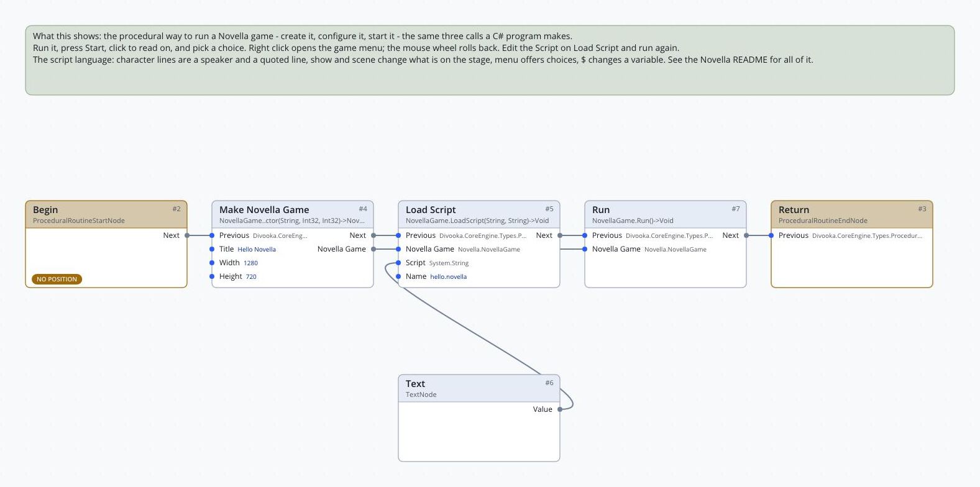Click the Previous input port on Run node
Image resolution: width=980 pixels, height=487 pixels.
click(585, 235)
